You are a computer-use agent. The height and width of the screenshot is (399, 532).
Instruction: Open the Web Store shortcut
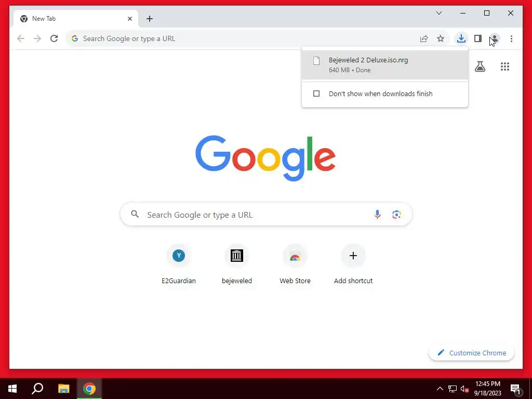tap(295, 264)
